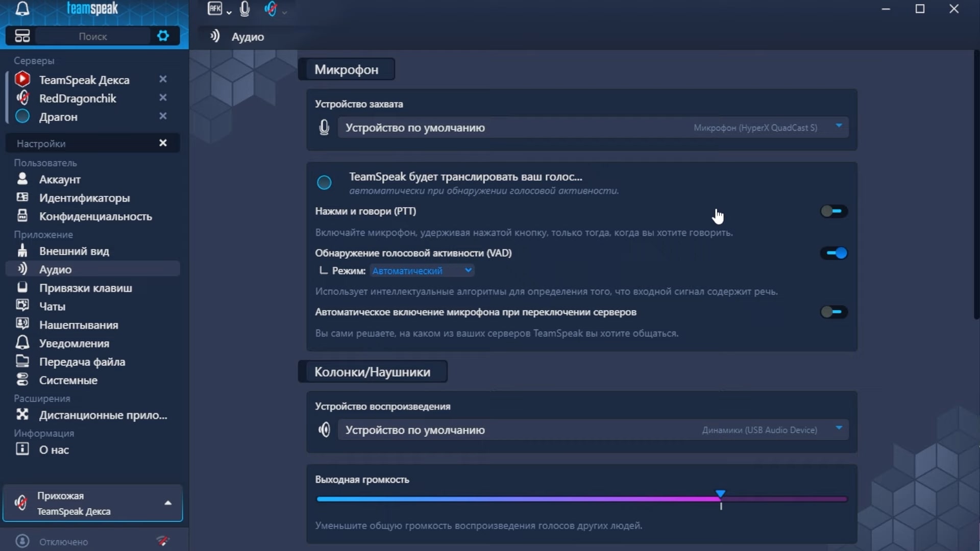Click the speaker icon beside playback device
The image size is (980, 551).
pos(324,430)
